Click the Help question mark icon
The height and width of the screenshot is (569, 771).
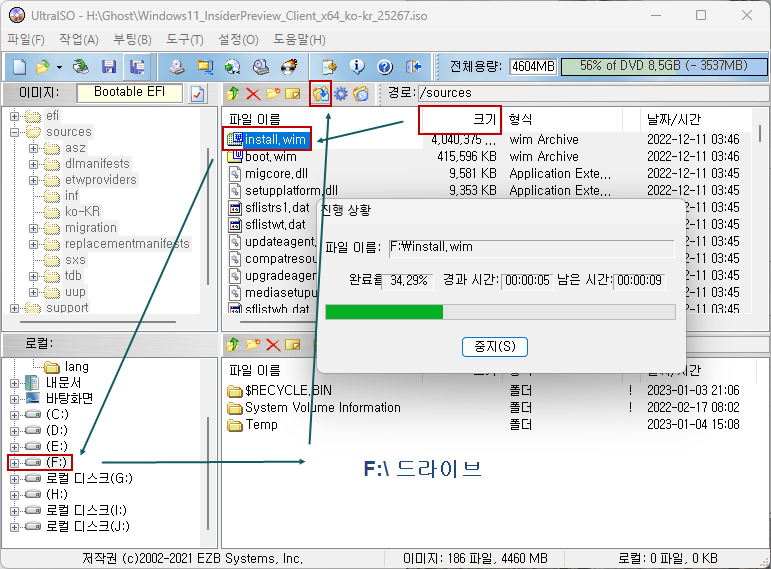coord(385,66)
